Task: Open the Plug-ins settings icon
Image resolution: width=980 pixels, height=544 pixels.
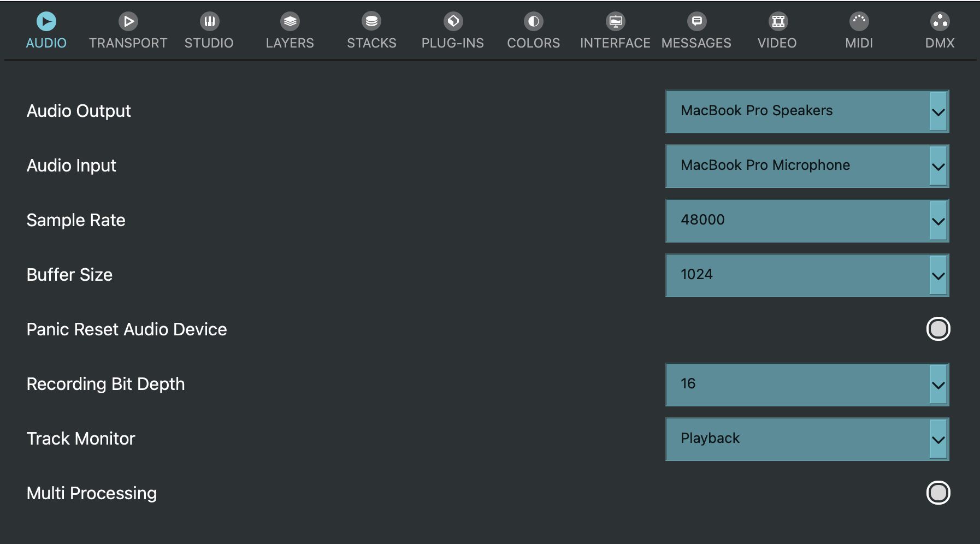Action: [453, 22]
